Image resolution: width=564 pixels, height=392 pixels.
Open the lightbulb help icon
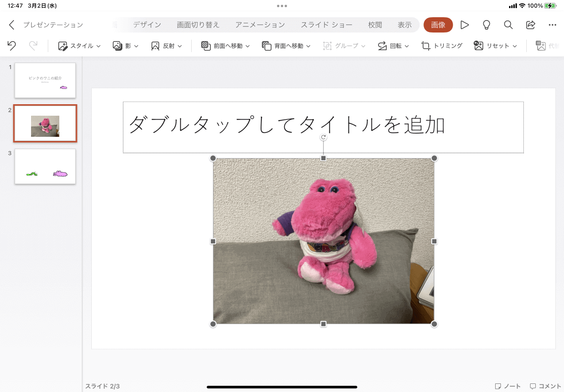[486, 25]
